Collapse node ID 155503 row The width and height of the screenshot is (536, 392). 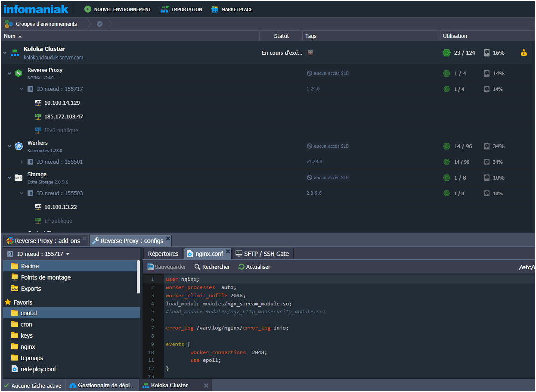point(22,193)
